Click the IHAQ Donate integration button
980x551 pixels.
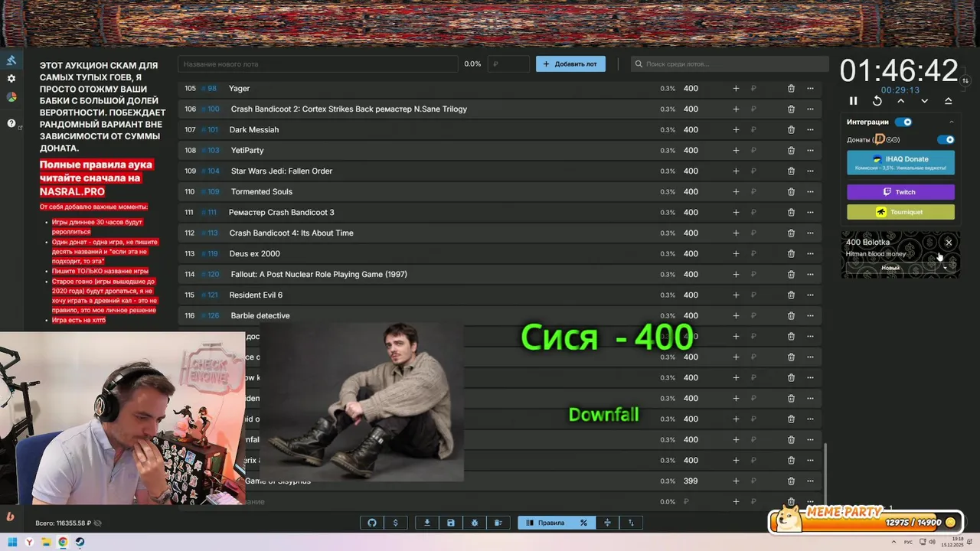(900, 162)
